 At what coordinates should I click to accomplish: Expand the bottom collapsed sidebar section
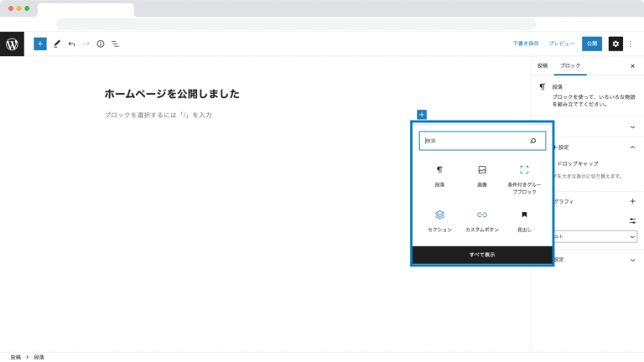click(x=632, y=260)
